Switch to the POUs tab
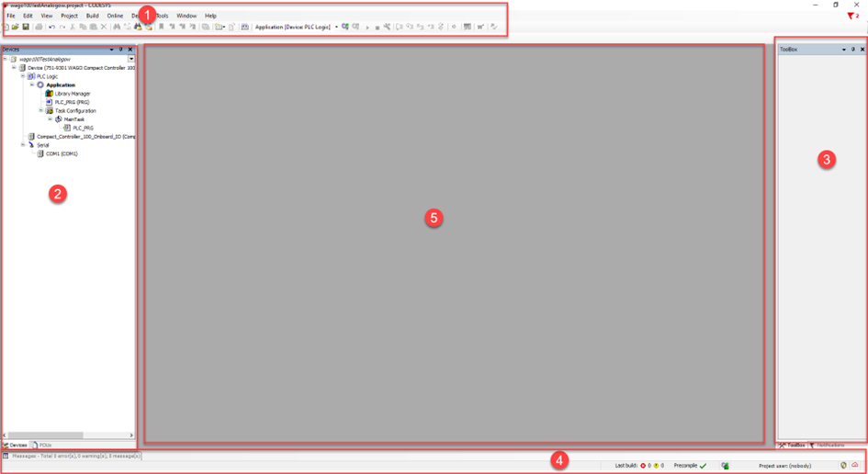 point(42,446)
